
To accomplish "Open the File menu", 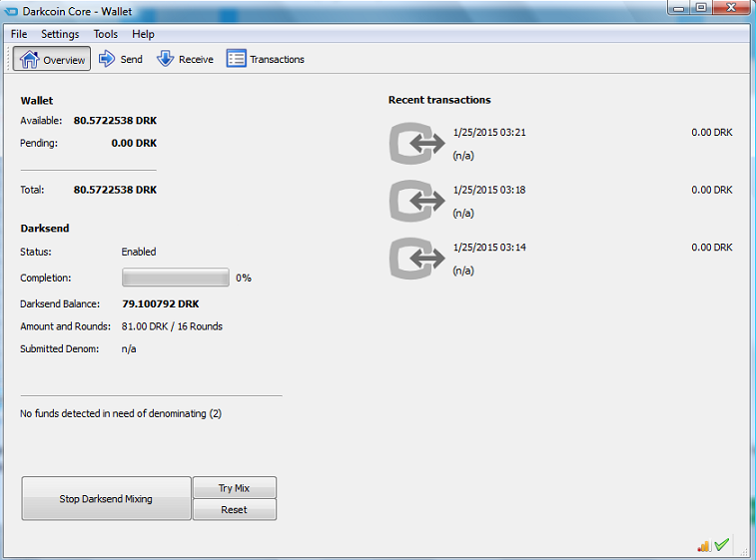I will [x=19, y=34].
